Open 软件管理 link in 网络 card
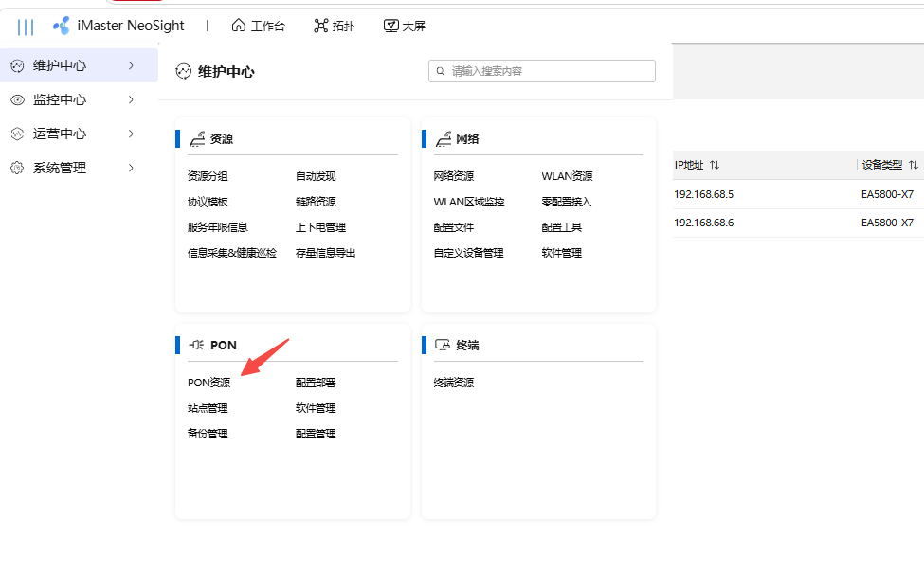Screen dimensions: 924x571 pyautogui.click(x=562, y=253)
